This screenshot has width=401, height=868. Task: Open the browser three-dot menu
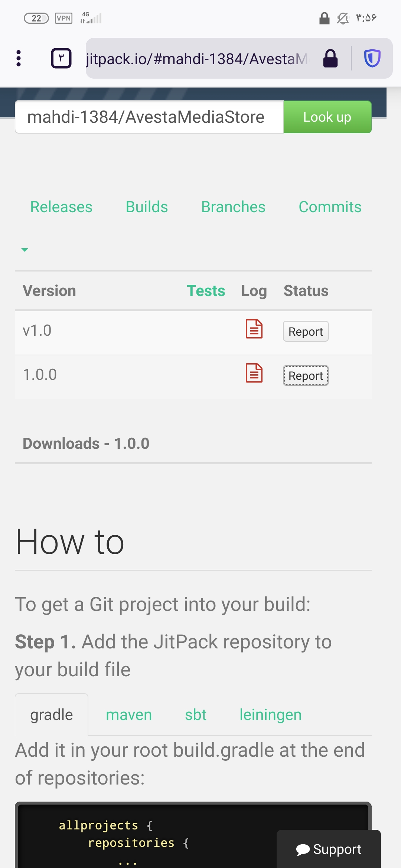(19, 58)
